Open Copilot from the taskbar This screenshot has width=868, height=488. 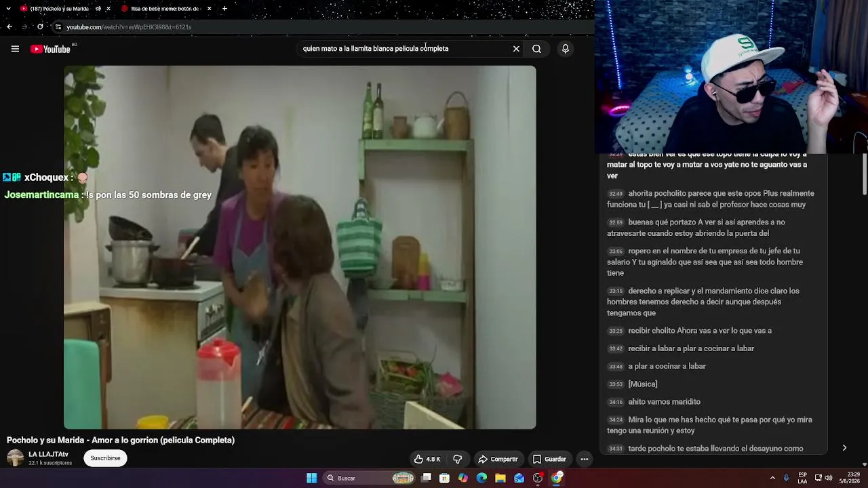463,478
